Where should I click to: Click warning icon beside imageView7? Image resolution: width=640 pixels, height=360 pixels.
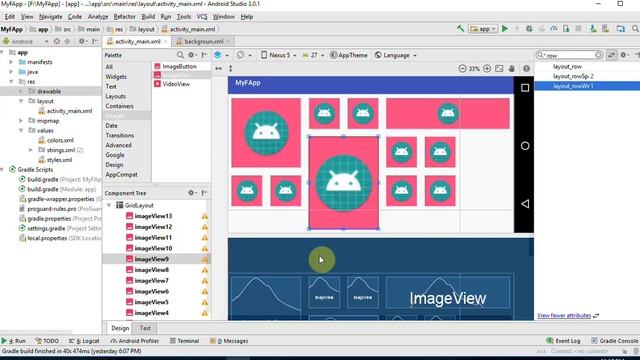coord(204,281)
